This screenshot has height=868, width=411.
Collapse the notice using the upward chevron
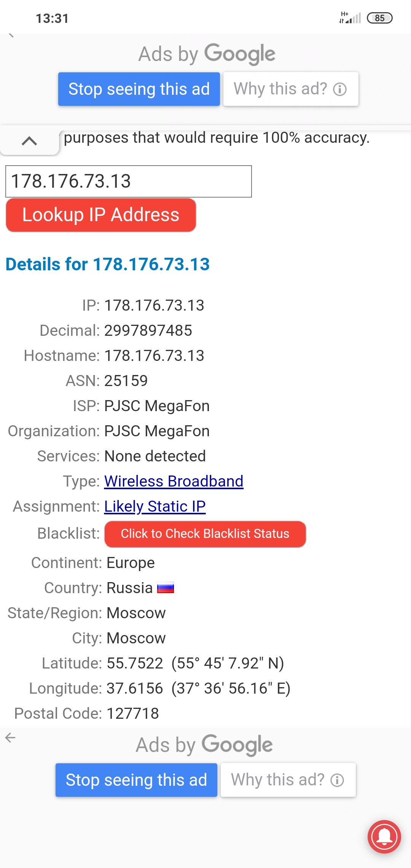point(29,141)
